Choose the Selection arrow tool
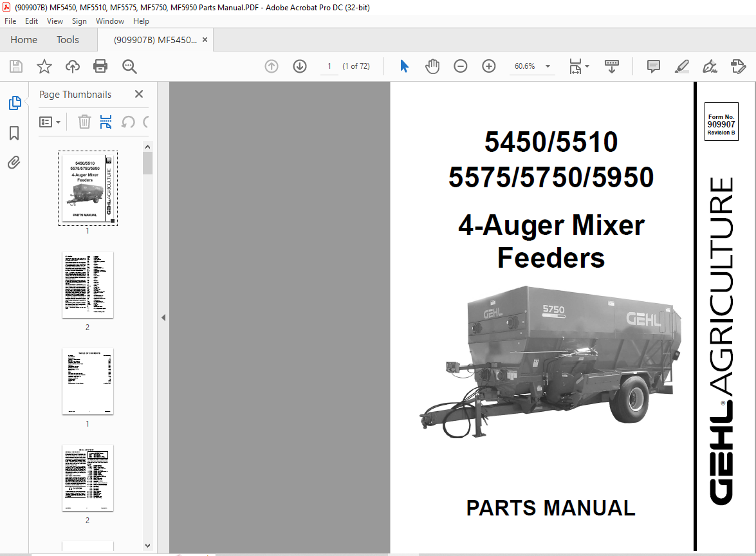 [404, 66]
